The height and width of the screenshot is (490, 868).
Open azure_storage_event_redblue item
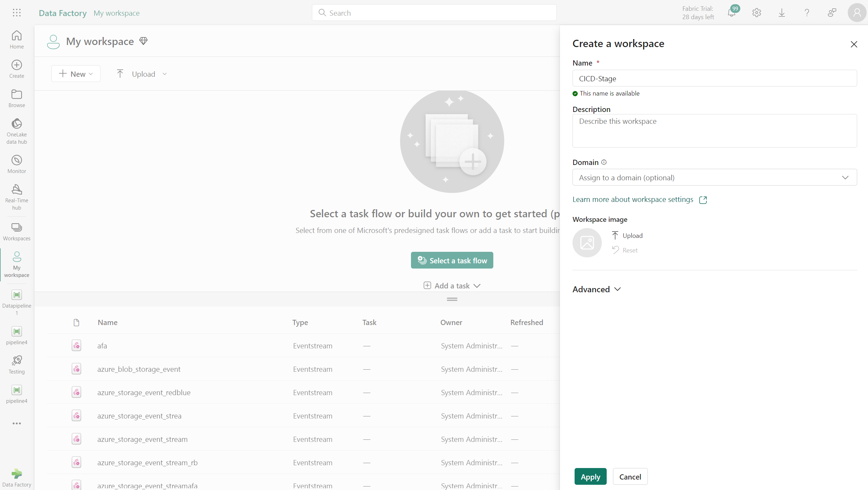point(144,392)
